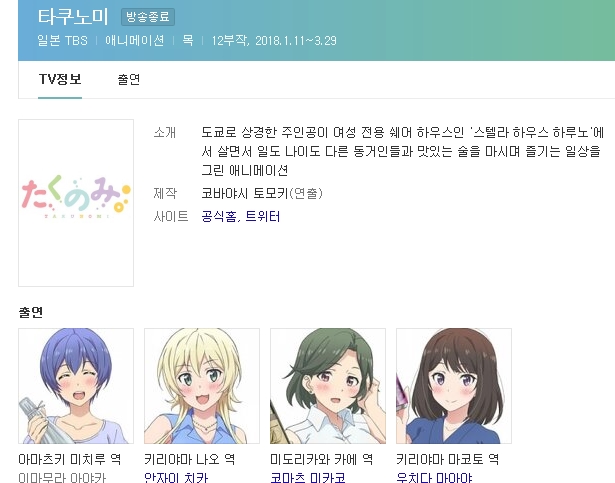Screen dimensions: 615x483
Task: Open voice actor 우치다 마아야 link
Action: click(434, 477)
